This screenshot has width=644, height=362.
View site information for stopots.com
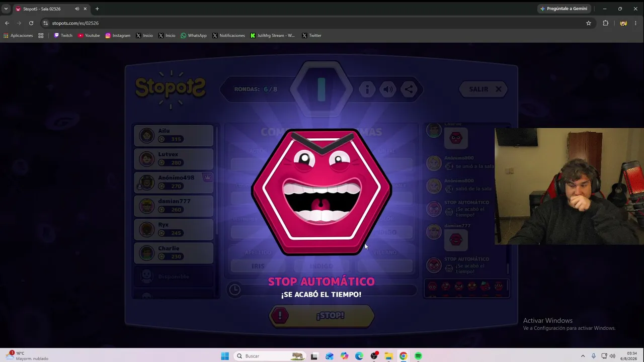[46, 23]
